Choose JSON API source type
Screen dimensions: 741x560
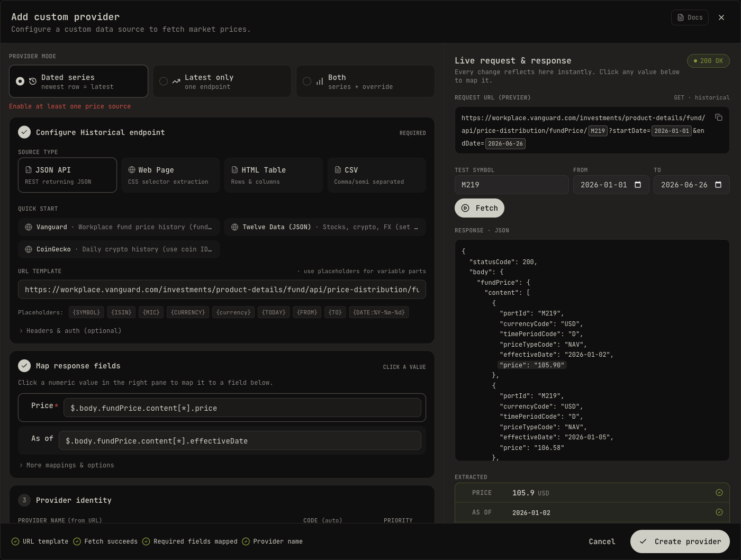point(67,175)
